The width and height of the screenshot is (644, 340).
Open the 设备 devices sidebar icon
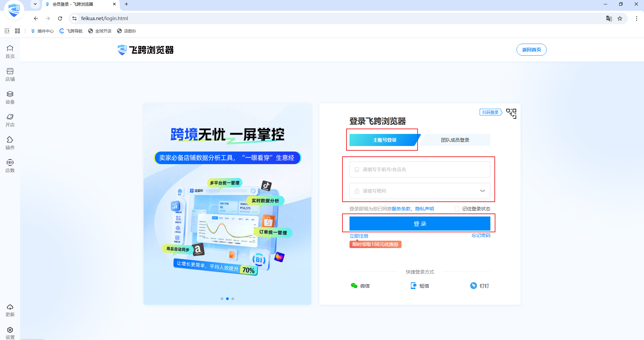(10, 97)
